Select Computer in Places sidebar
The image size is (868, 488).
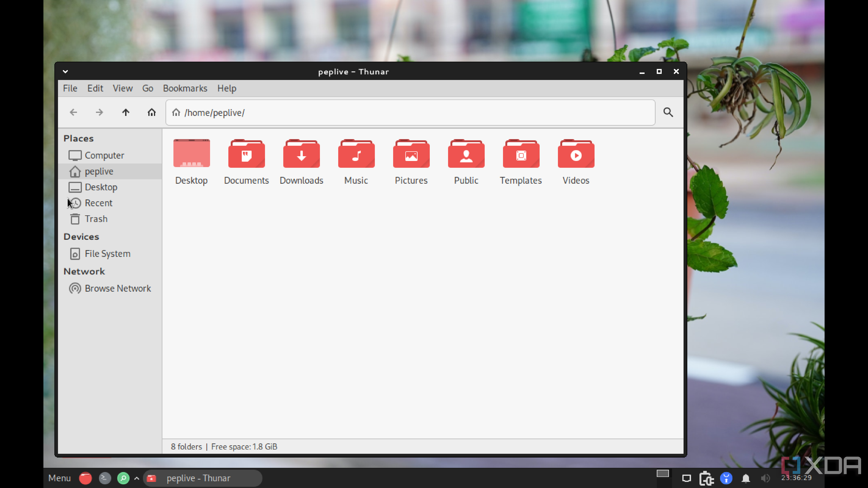click(110, 155)
